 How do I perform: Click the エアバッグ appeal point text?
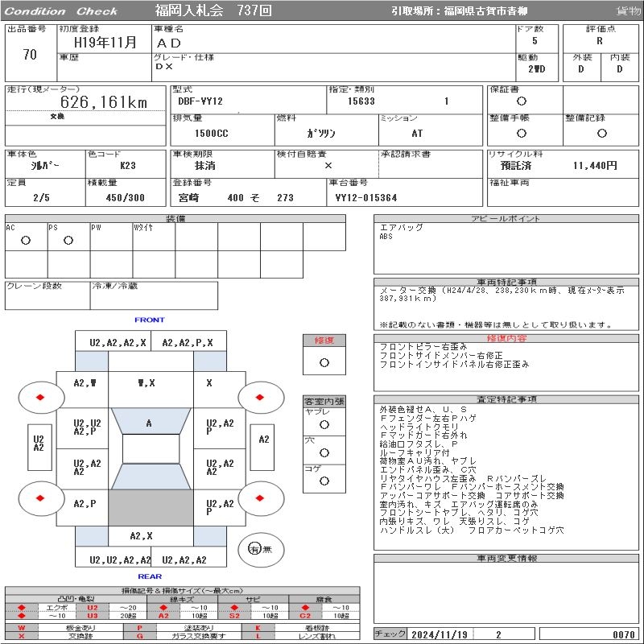(401, 228)
